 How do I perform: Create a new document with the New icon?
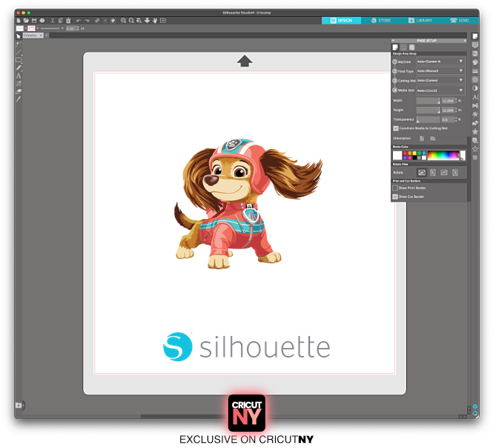point(19,21)
